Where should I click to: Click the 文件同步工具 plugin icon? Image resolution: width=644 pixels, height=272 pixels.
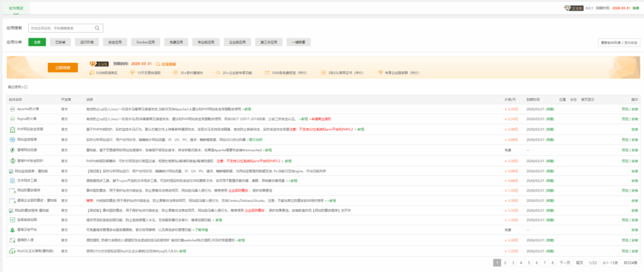point(12,180)
